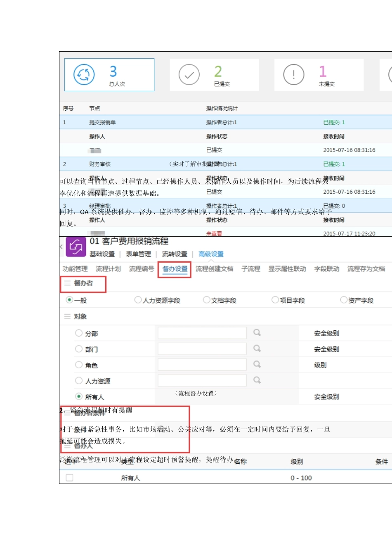The height and width of the screenshot is (555, 392).
Task: Click timestamp 2015-07-17 11:23:20
Action: click(349, 233)
